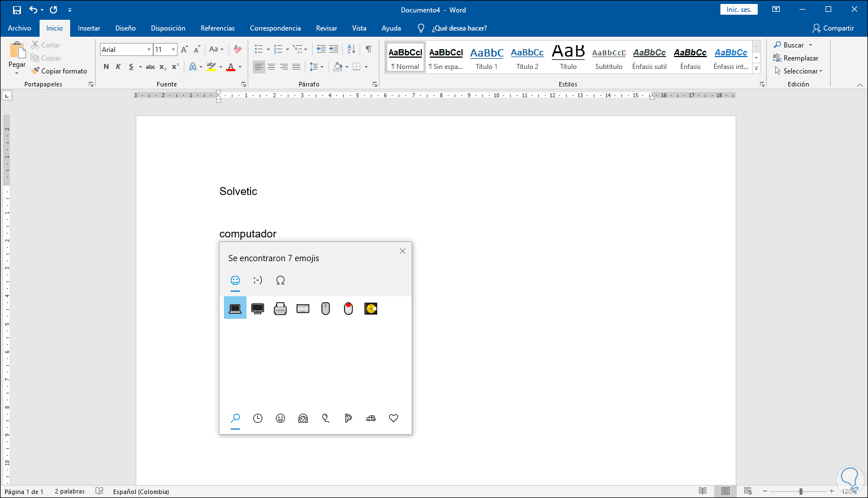Click the Inic. ses. sign-in button

tap(739, 9)
